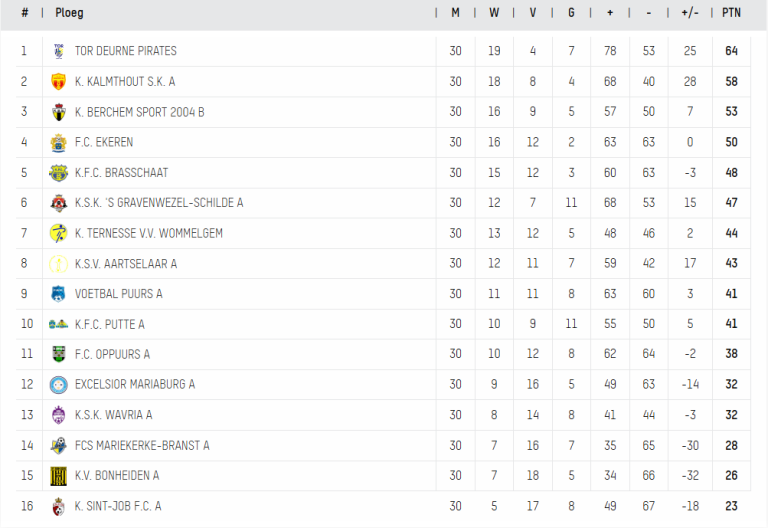Open the K.S.V. Aartselaar A team name
This screenshot has width=768, height=528.
(x=126, y=264)
